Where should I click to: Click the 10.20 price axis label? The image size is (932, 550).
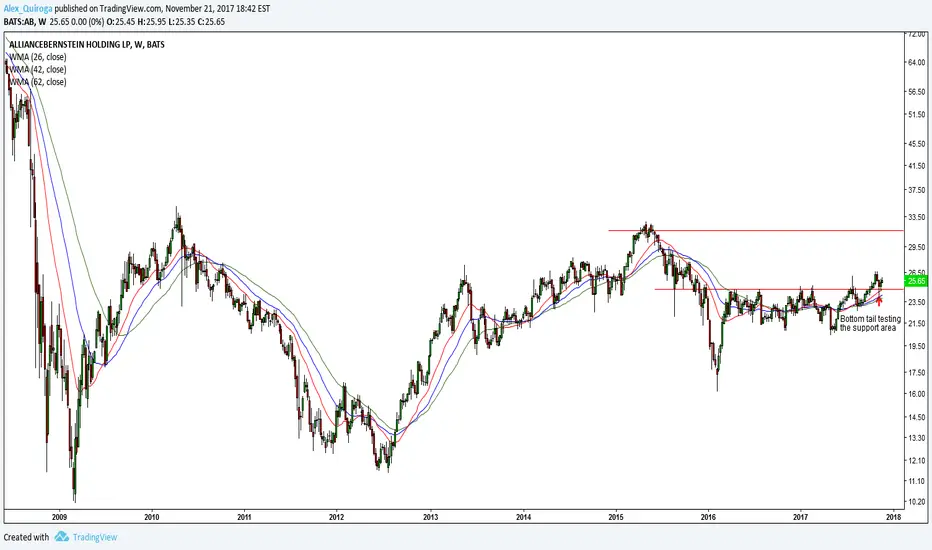click(917, 502)
